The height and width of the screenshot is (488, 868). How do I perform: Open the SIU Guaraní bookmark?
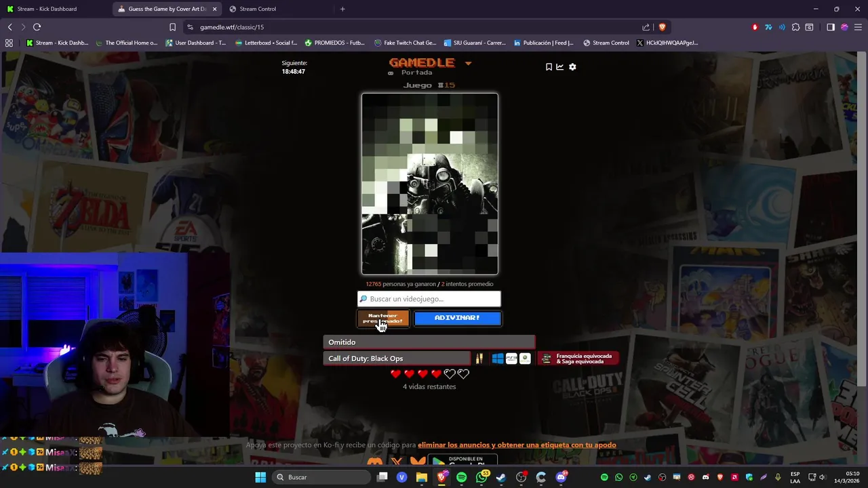[475, 43]
